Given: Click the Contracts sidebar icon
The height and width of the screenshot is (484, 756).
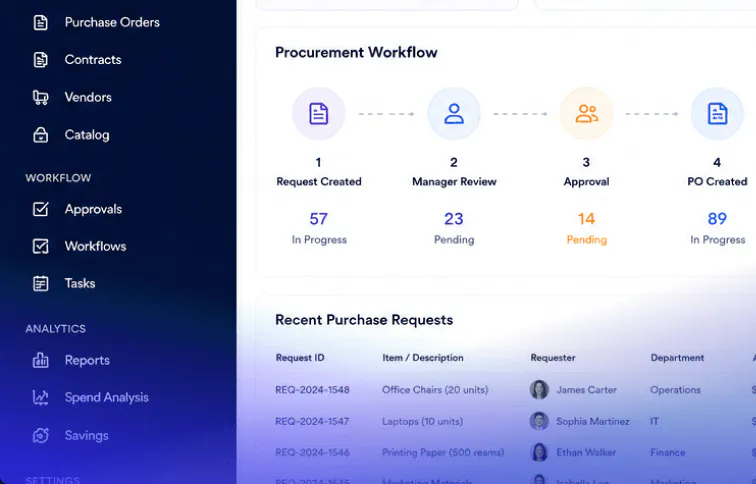Looking at the screenshot, I should coord(40,60).
